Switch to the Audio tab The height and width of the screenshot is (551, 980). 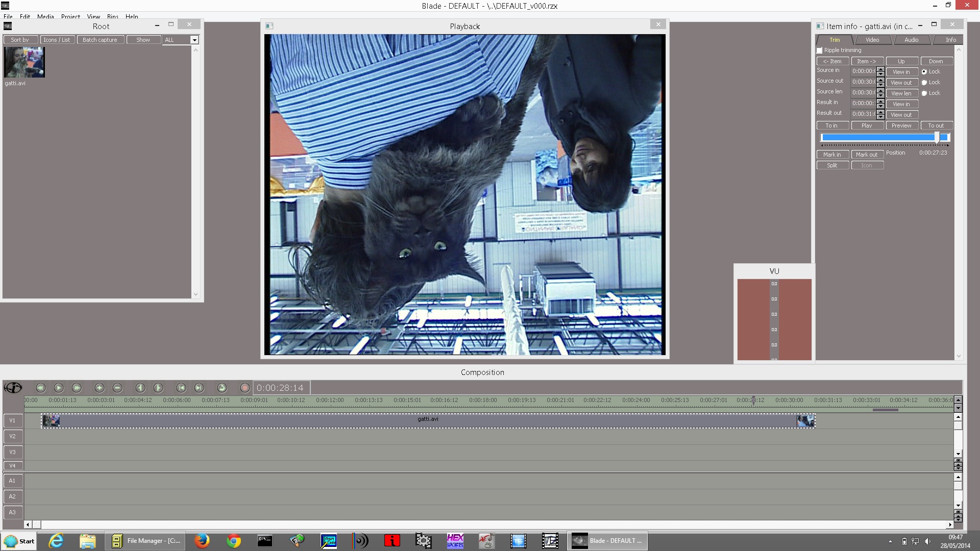click(x=911, y=40)
